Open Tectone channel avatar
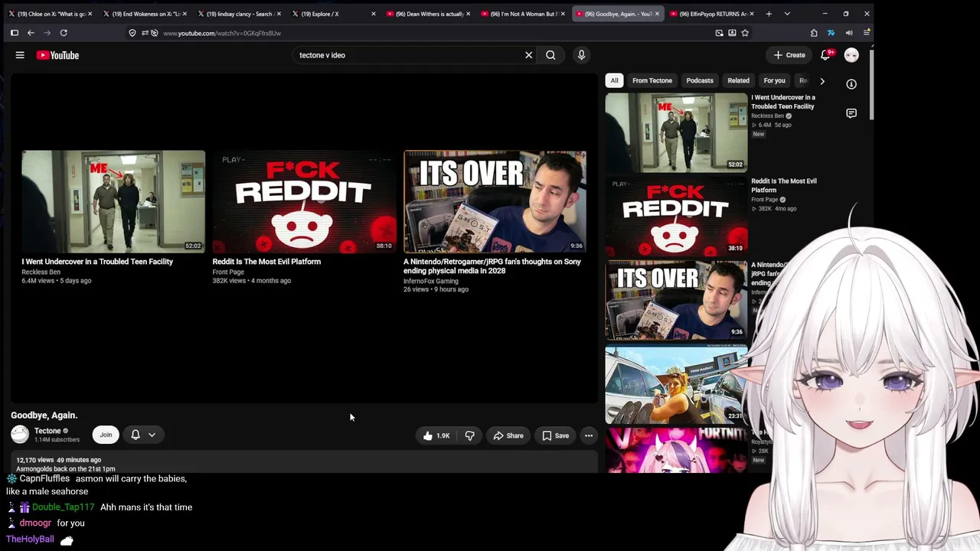The image size is (980, 551). (x=20, y=435)
